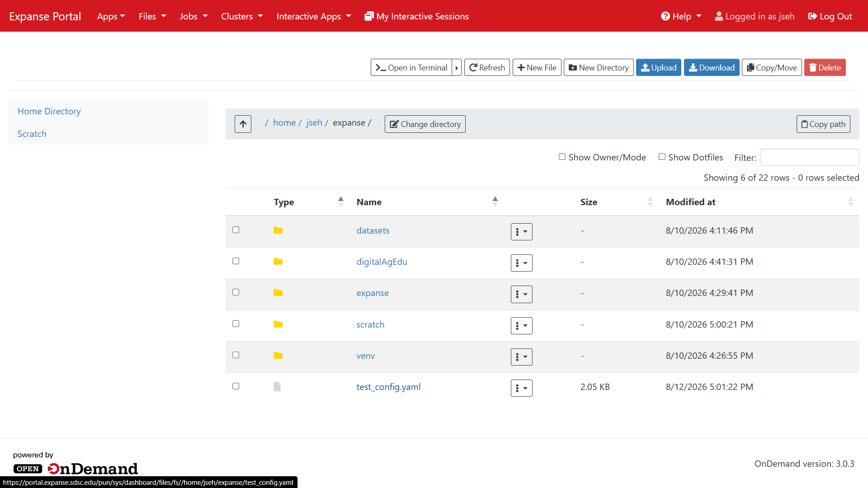Click the Filter input field
Image resolution: width=868 pixels, height=488 pixels.
809,157
